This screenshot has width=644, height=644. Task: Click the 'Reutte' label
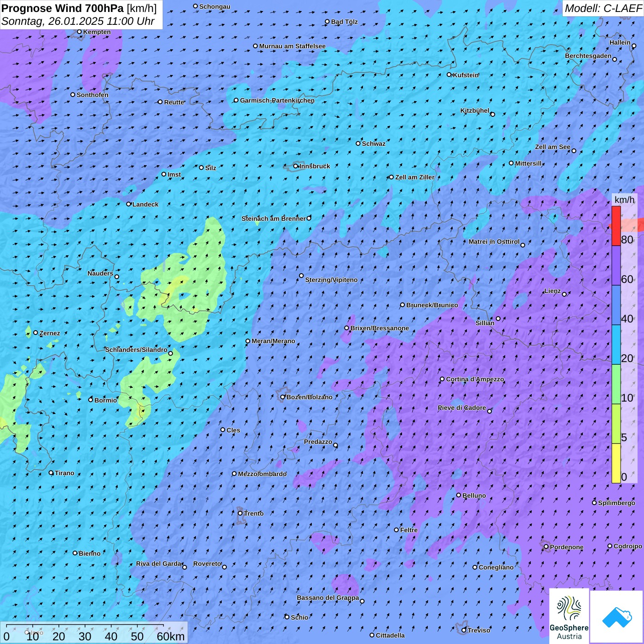pyautogui.click(x=174, y=102)
